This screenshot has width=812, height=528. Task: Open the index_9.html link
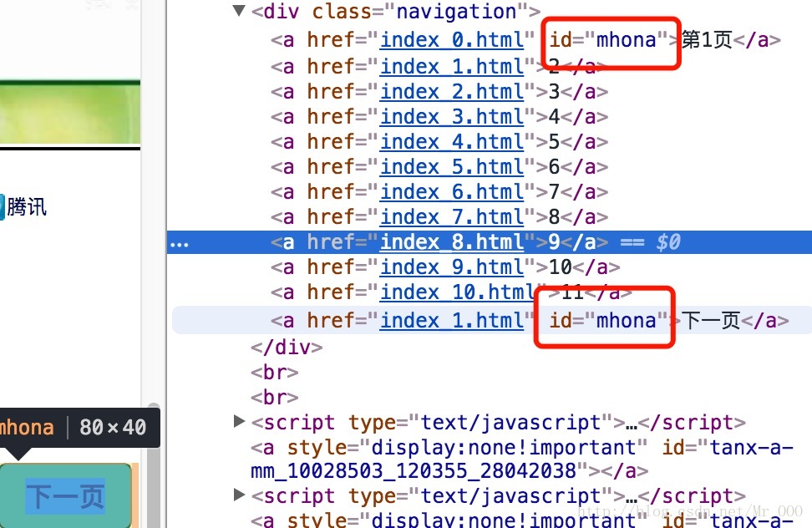[452, 267]
